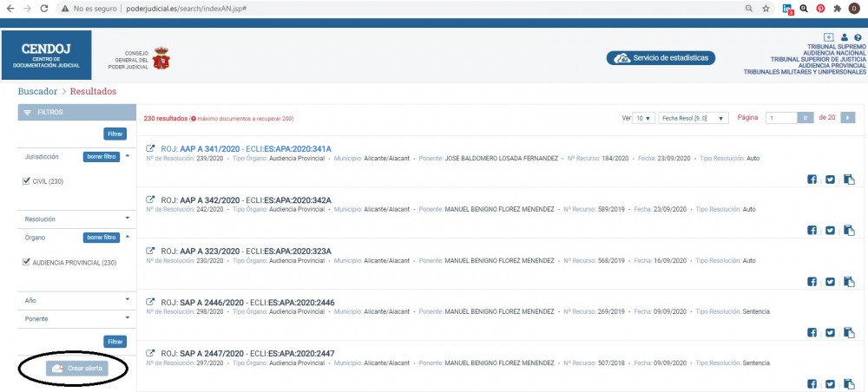Viewport: 868px width, 392px height.
Task: Click the page number input field
Action: (x=782, y=118)
